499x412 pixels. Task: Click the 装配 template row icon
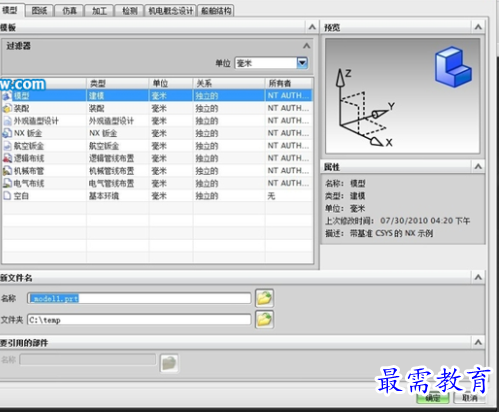7,108
